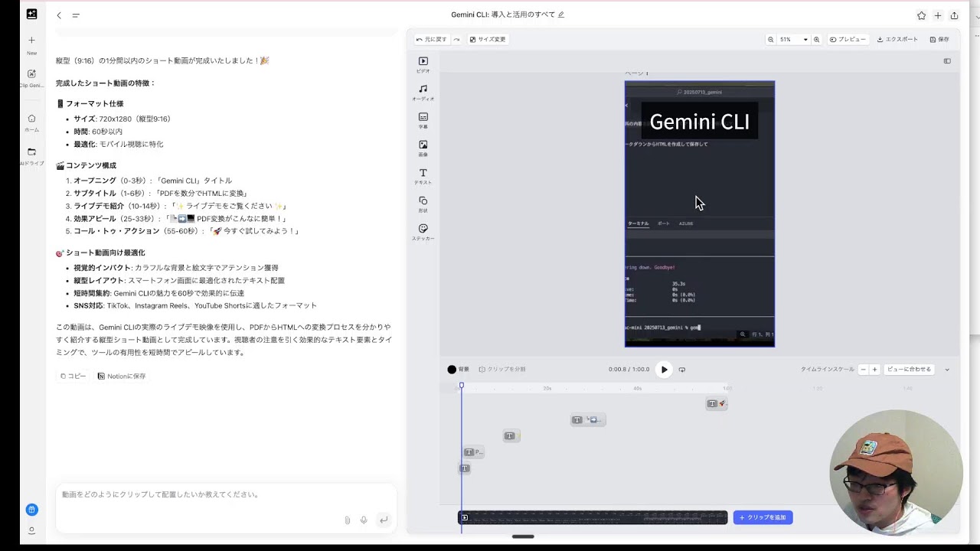Open the 51% zoom level dropdown

point(793,39)
